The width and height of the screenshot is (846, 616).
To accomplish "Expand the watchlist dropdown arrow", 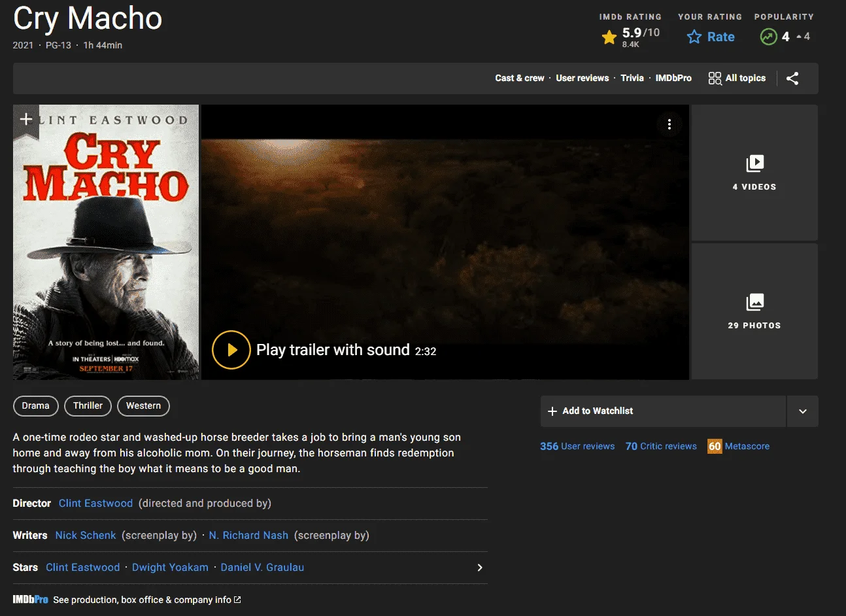I will coord(803,411).
